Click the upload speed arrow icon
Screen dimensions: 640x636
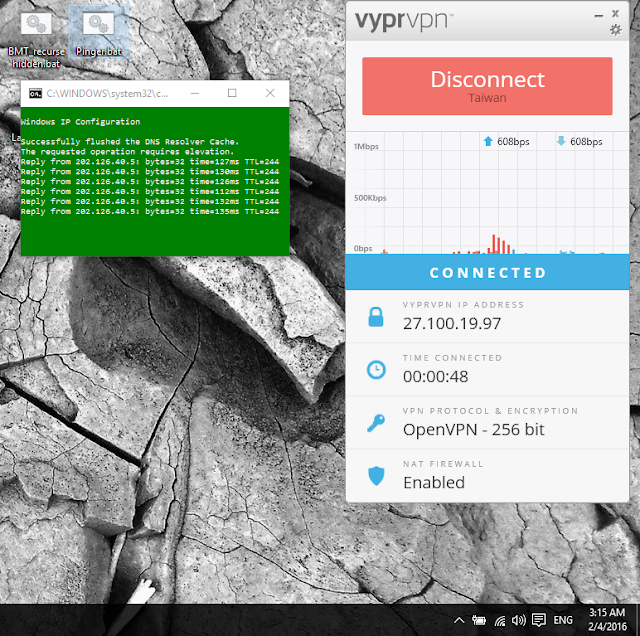click(x=488, y=141)
